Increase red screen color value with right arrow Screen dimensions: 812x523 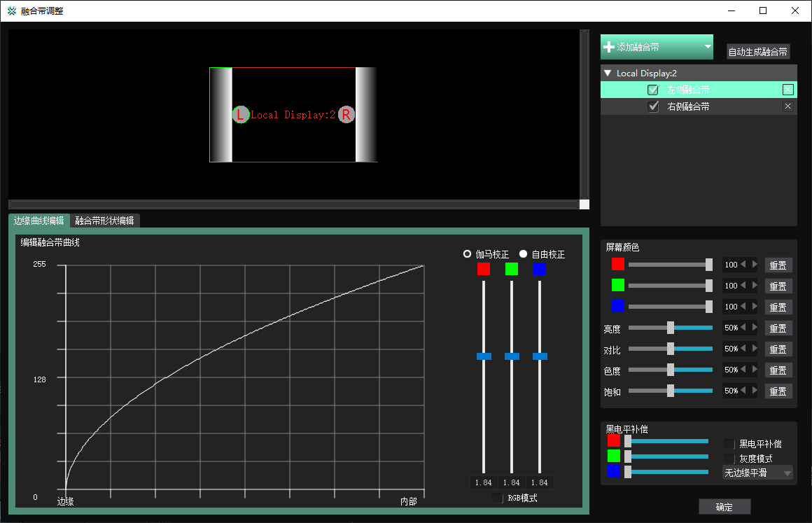click(x=755, y=265)
